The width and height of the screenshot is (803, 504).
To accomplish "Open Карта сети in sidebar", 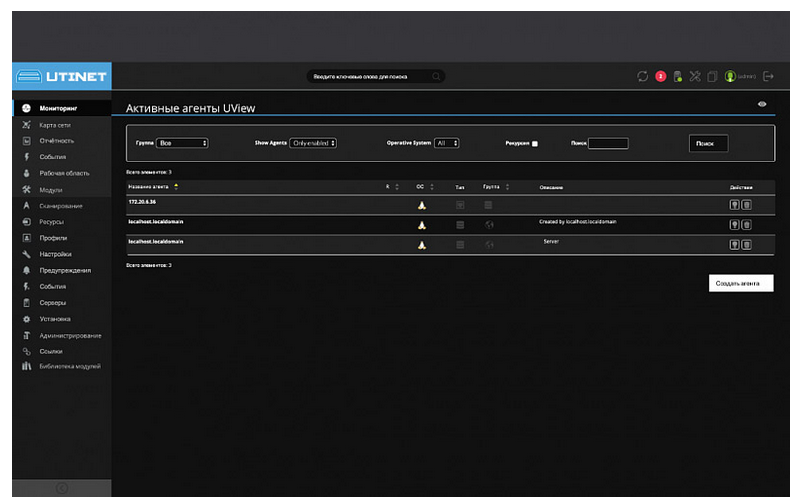I will [55, 125].
